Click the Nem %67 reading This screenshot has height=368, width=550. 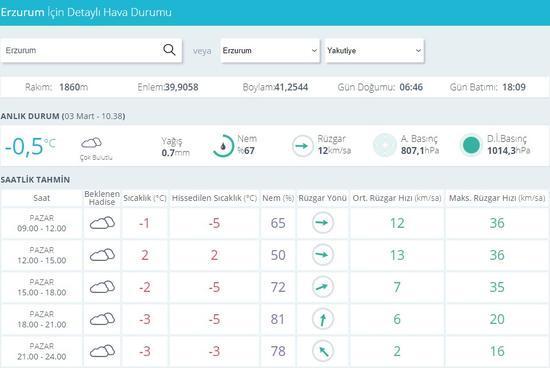click(x=247, y=145)
